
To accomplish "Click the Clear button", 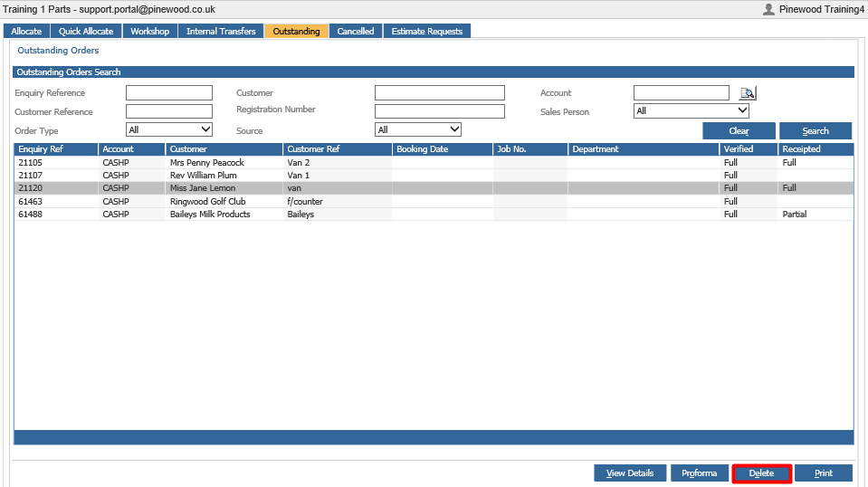I will click(x=739, y=131).
